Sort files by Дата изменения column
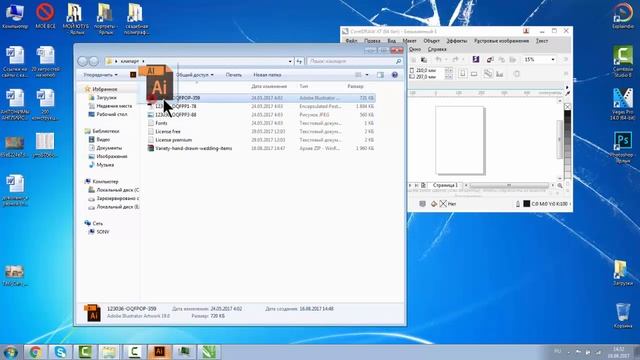 [269, 87]
